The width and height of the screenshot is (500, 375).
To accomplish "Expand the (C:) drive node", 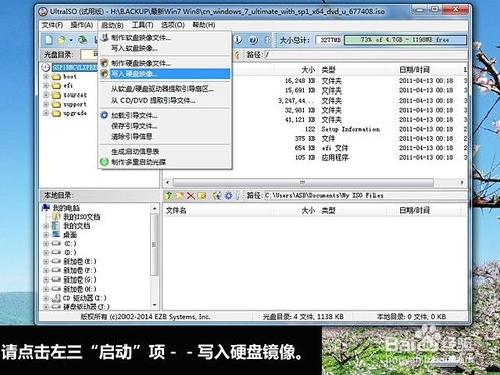I will [x=46, y=243].
